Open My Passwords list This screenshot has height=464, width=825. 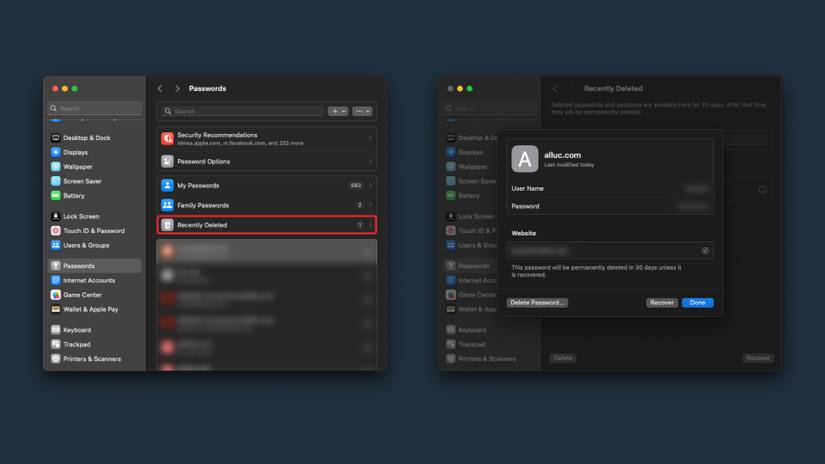(267, 186)
